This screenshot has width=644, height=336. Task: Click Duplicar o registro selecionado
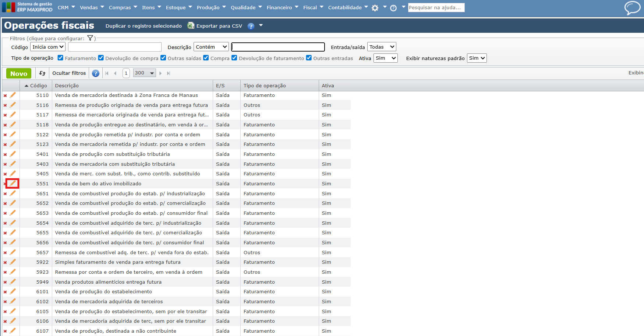[144, 26]
